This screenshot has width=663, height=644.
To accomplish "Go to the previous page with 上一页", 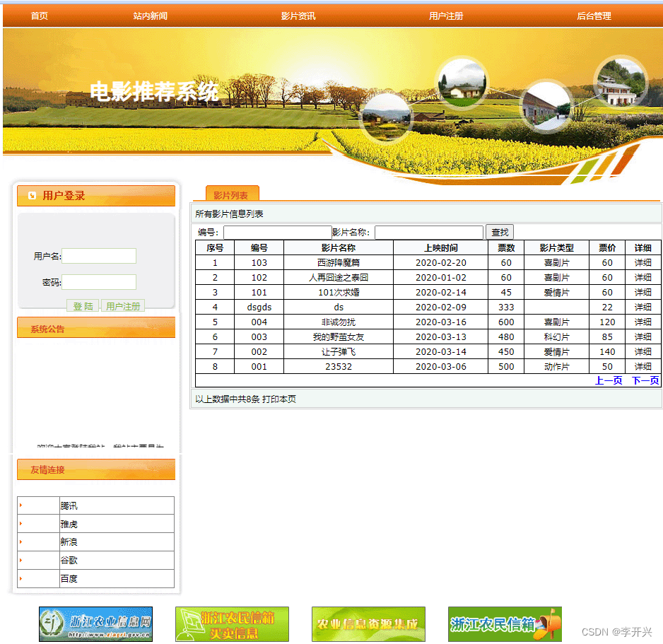I will [609, 380].
